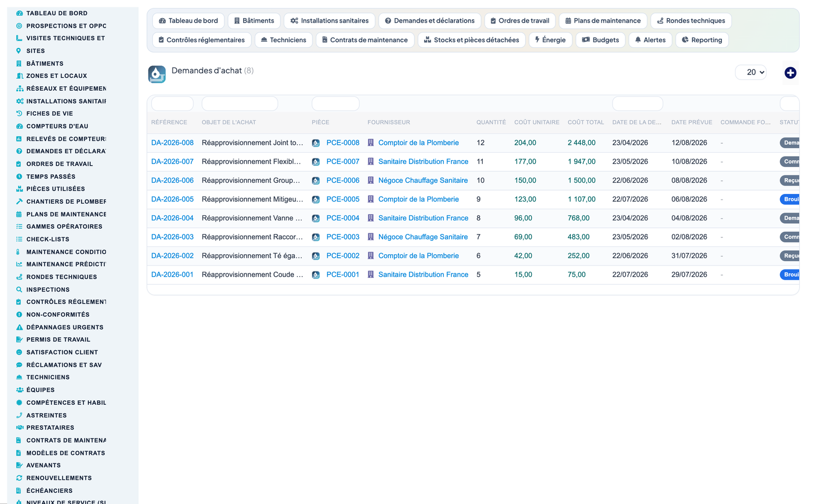Follow the Sanitaire Distribution France link for DA-2026-007
Viewport: 815px width, 504px height.
point(423,161)
